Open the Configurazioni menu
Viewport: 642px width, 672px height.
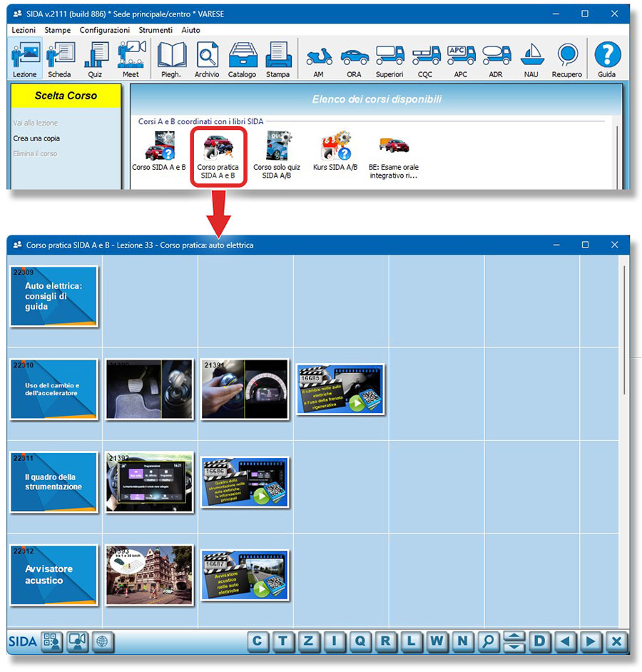[x=105, y=30]
